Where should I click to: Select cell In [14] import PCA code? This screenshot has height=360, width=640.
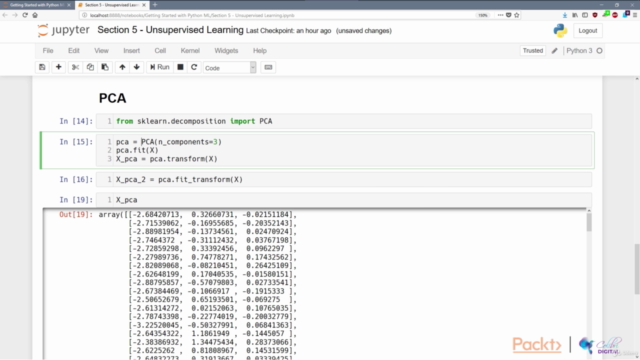click(x=344, y=121)
